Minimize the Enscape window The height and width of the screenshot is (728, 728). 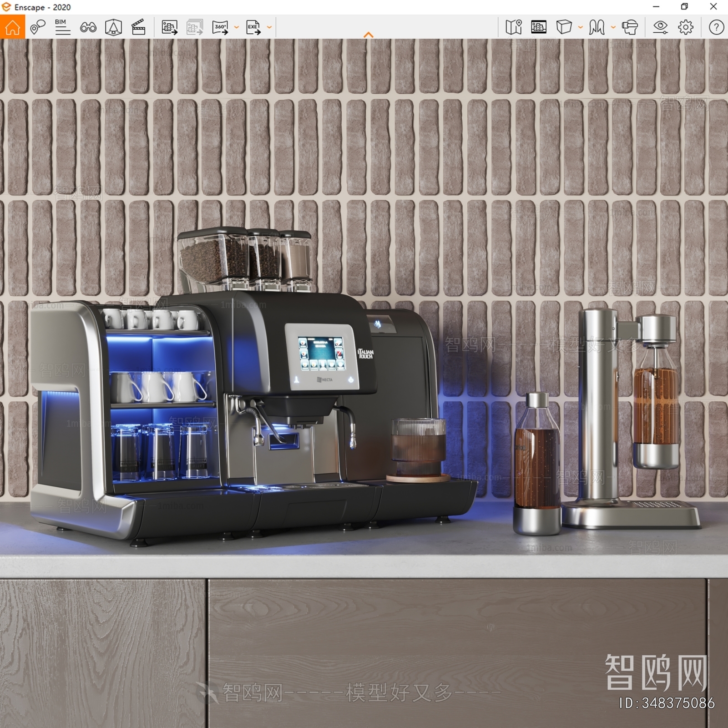point(656,7)
